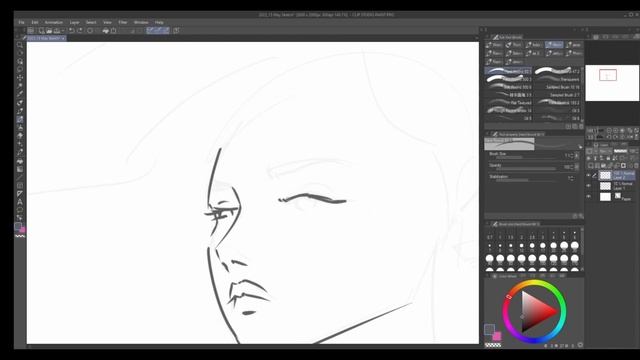The image size is (640, 360).
Task: Select pink sub drawing color beside color wheel
Action: (497, 336)
